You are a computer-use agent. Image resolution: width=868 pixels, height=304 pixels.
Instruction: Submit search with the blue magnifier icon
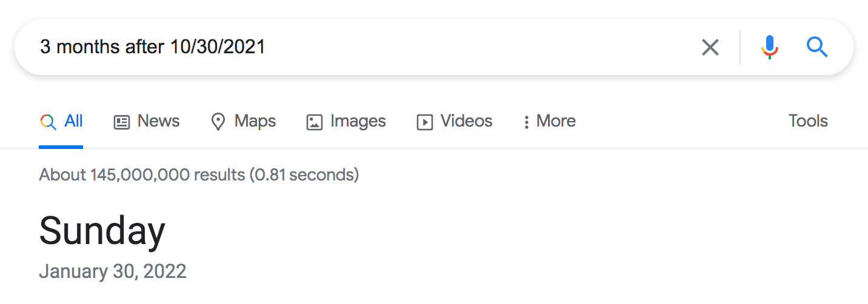click(x=817, y=47)
